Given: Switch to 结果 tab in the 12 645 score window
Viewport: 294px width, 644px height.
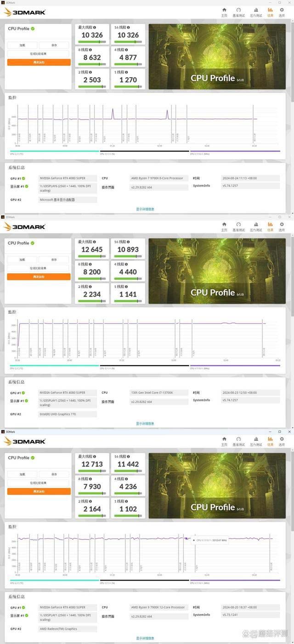Looking at the screenshot, I should tap(270, 226).
